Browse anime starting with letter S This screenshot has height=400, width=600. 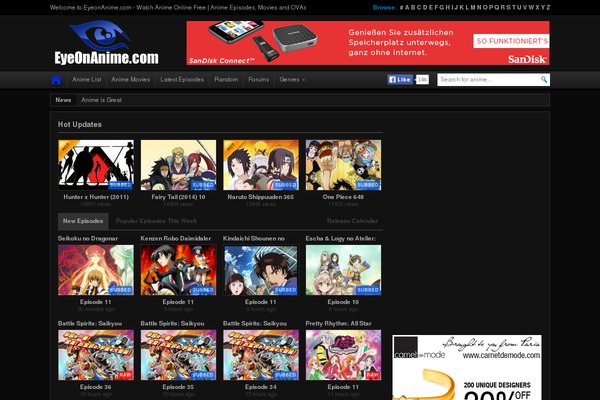(508, 7)
